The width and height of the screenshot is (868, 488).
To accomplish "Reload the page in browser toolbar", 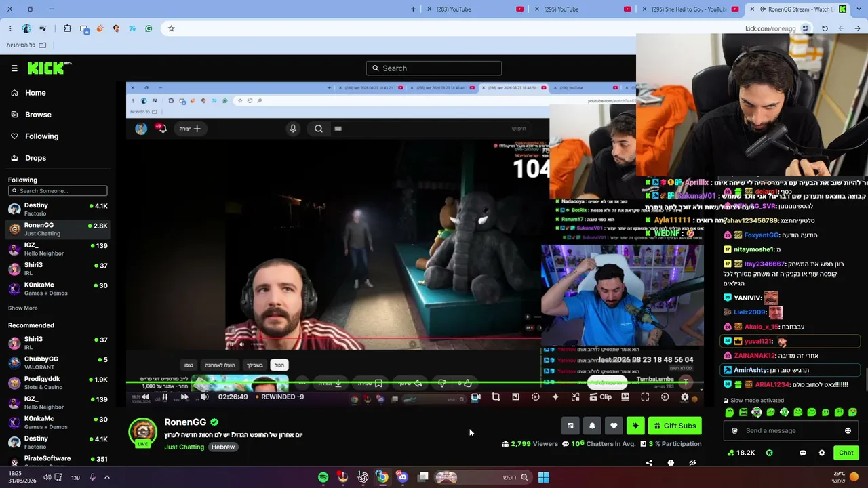I will [825, 28].
